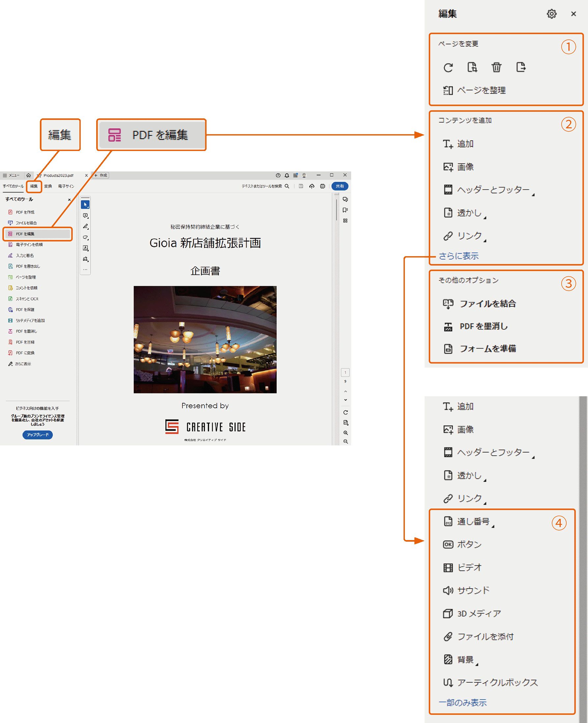Choose the ボタン content tool
This screenshot has width=588, height=723.
[462, 544]
